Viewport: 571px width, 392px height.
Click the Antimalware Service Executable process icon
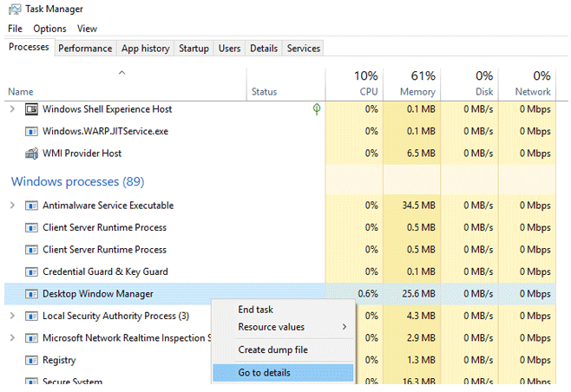point(31,206)
